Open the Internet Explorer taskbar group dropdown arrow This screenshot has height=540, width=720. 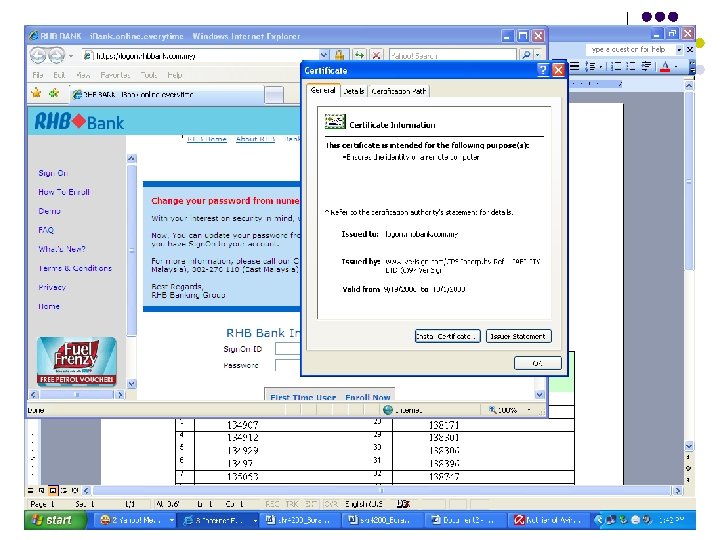pos(255,520)
